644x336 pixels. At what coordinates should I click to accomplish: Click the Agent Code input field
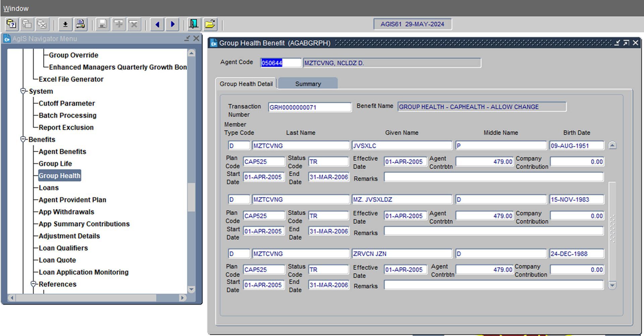[x=280, y=63]
